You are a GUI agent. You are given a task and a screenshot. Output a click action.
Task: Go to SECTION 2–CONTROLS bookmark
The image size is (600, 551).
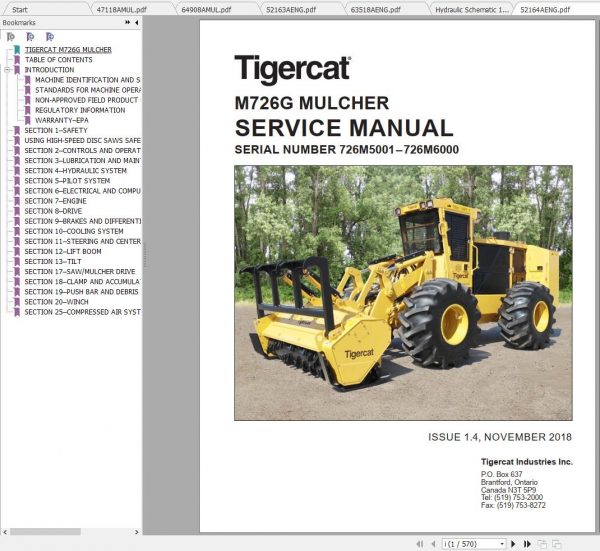[83, 151]
